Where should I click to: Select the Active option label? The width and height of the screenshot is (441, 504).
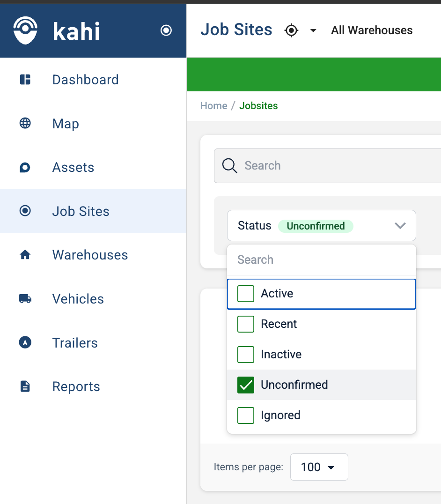[277, 294]
